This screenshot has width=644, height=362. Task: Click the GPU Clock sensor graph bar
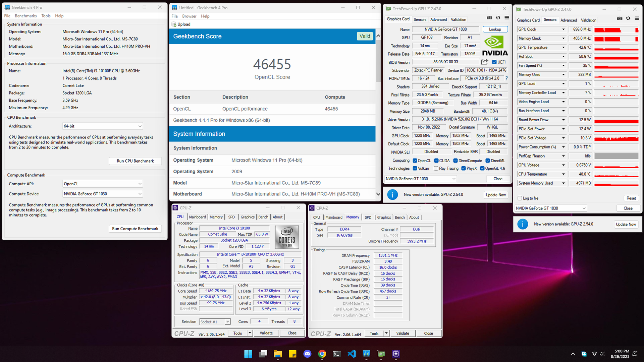coord(616,29)
